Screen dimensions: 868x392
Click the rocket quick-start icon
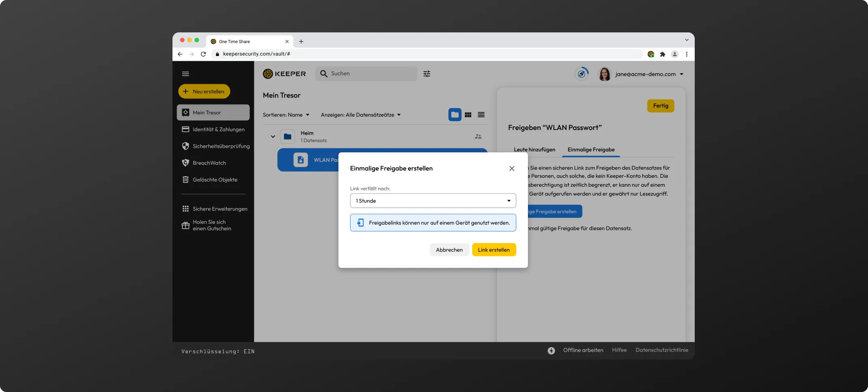coord(582,74)
